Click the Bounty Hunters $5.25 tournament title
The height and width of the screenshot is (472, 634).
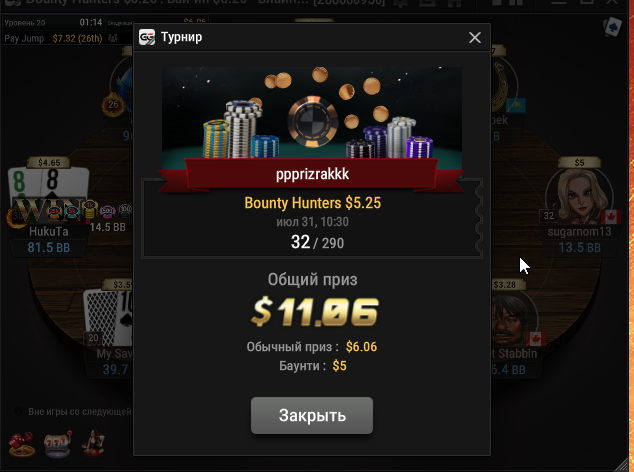click(313, 203)
